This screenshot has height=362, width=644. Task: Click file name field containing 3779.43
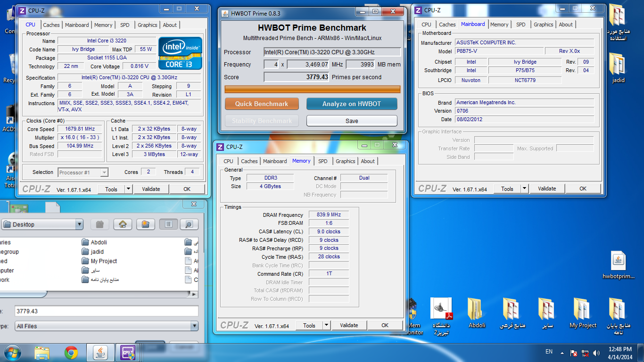[106, 311]
